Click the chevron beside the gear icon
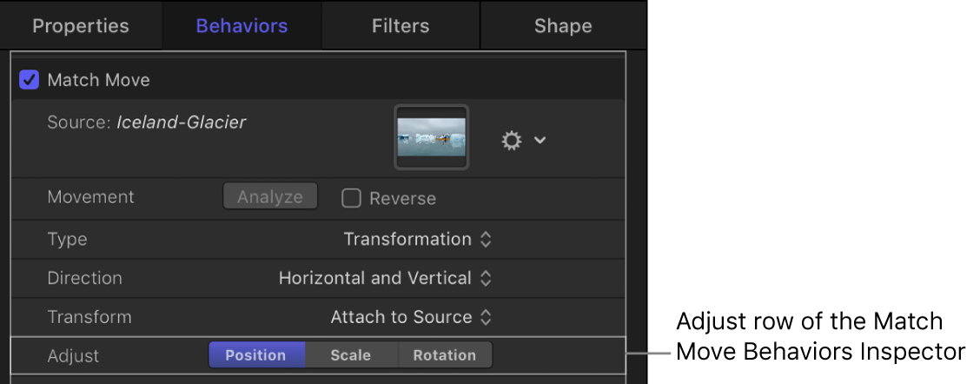 540,140
